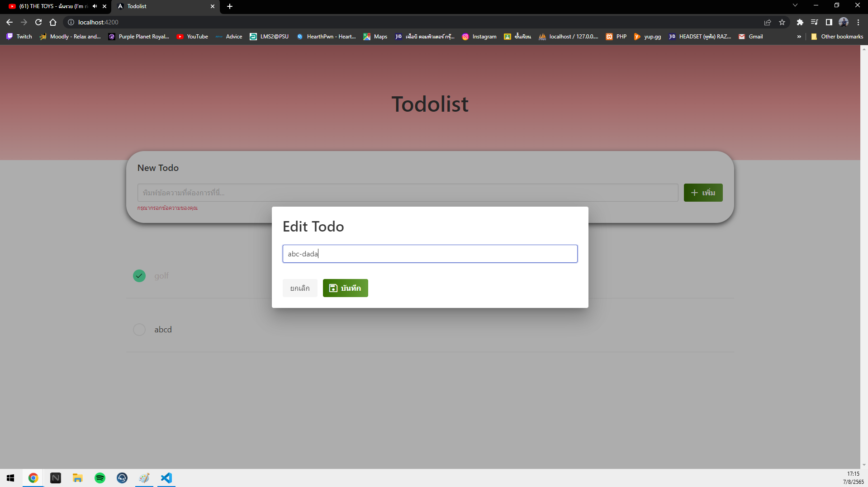
Task: Open the browser home page
Action: pyautogui.click(x=53, y=22)
